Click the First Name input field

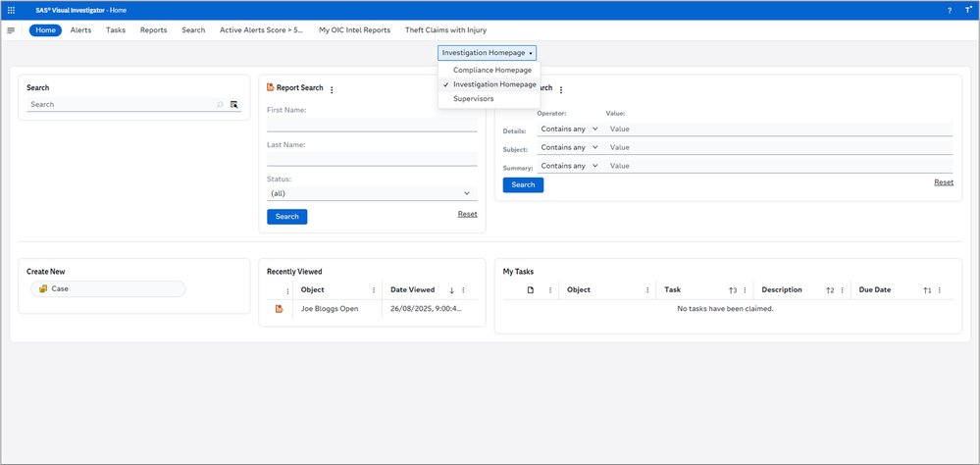[x=372, y=125]
